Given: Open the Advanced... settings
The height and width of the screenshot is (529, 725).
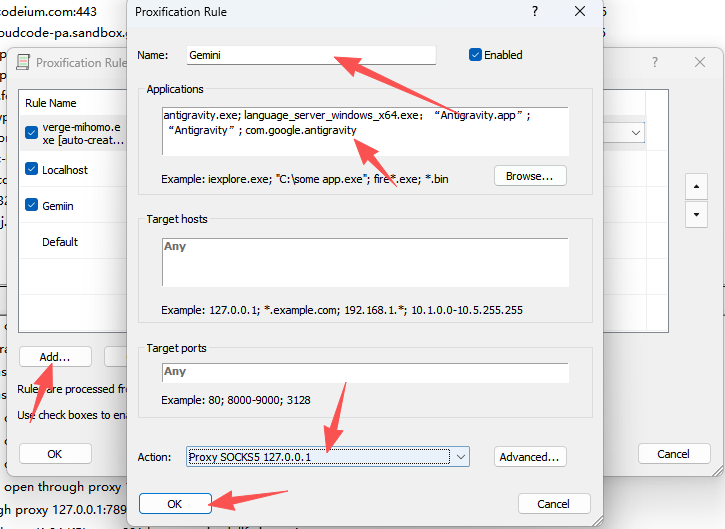Looking at the screenshot, I should pyautogui.click(x=530, y=457).
